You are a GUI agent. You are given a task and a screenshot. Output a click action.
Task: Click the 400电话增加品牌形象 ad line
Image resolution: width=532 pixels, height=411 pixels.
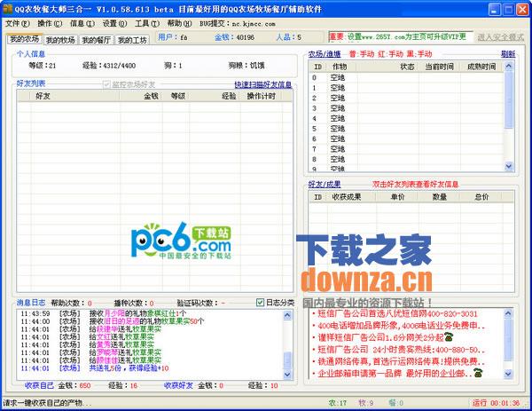click(402, 326)
